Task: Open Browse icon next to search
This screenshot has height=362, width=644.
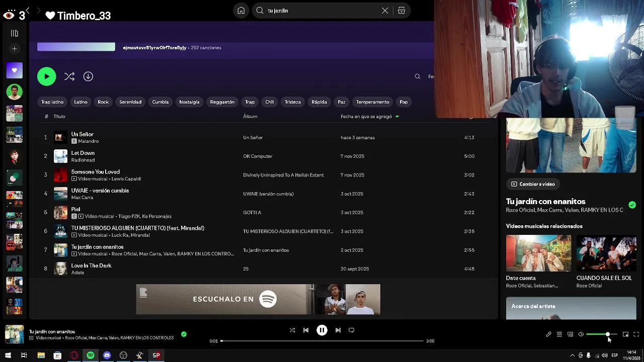Action: [x=401, y=11]
